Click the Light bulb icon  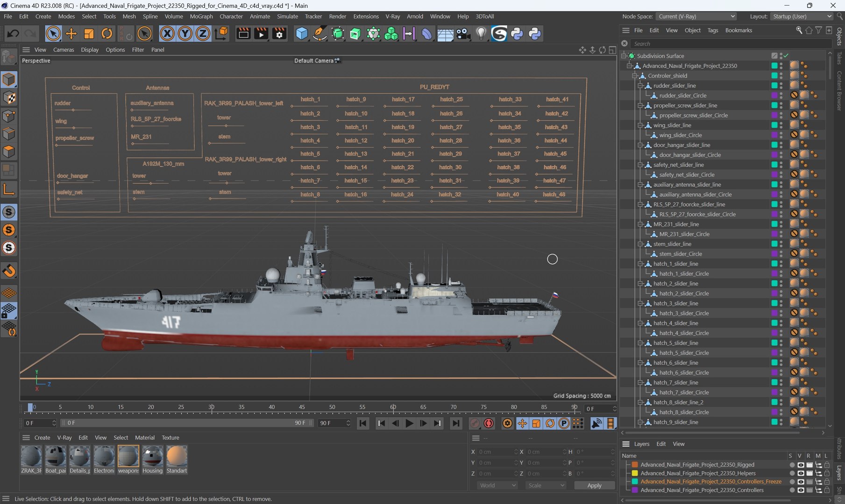[x=481, y=34]
